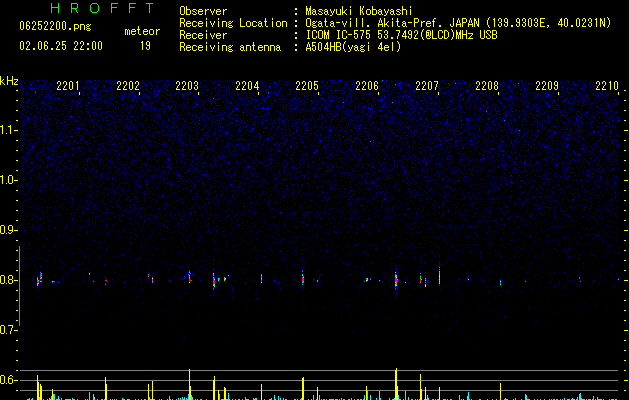
Task: Click the Observer label
Action: pos(203,11)
